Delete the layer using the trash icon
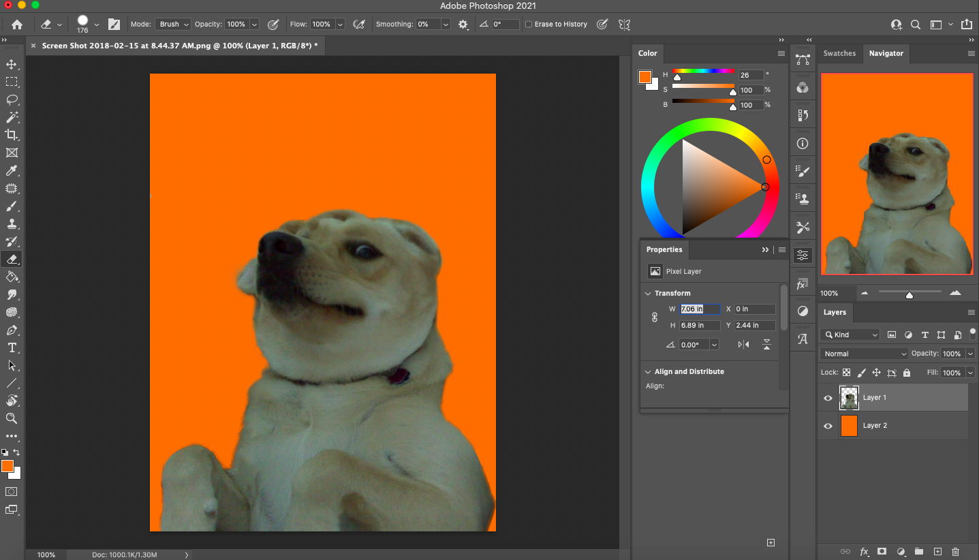Image resolution: width=979 pixels, height=560 pixels. tap(955, 551)
